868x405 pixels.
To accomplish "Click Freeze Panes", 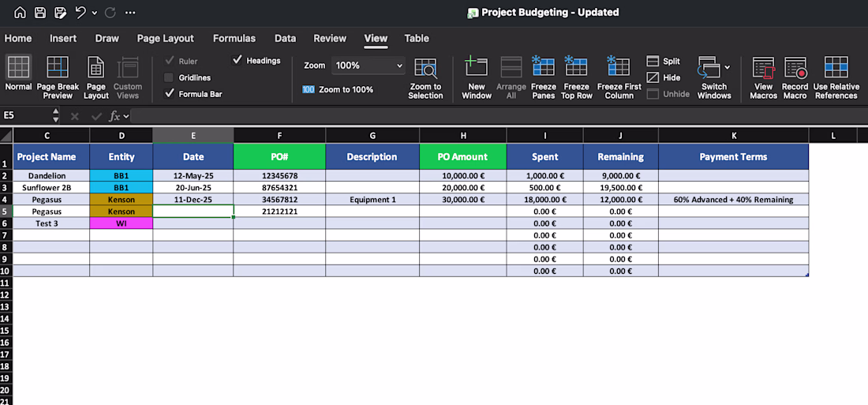I will [544, 77].
